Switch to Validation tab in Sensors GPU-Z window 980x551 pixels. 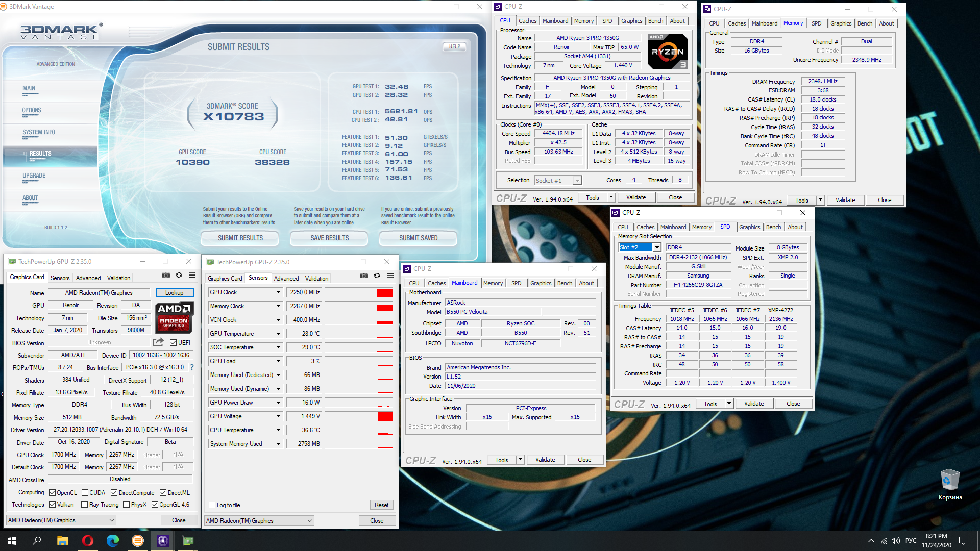[316, 279]
